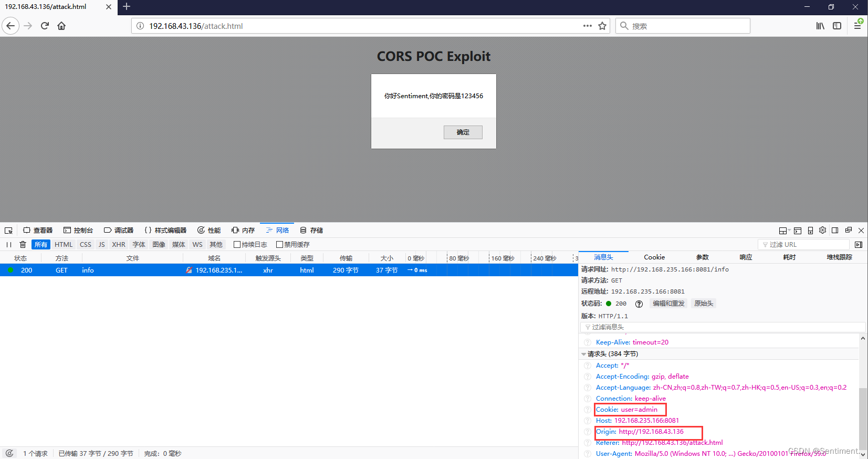The width and height of the screenshot is (868, 459).
Task: Click the browser search (搜索) box
Action: [x=683, y=26]
